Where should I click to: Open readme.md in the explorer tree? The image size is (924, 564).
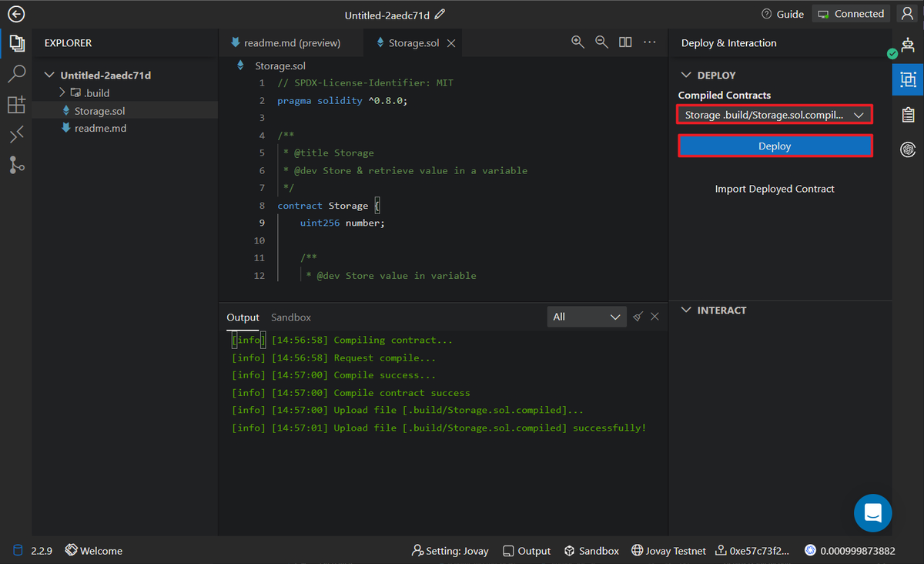click(100, 129)
